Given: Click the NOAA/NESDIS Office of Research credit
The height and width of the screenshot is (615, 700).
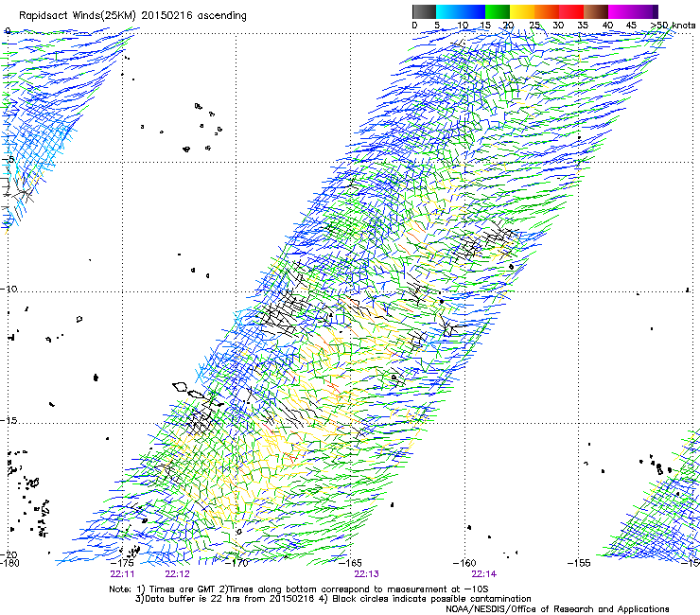Looking at the screenshot, I should pos(557,609).
